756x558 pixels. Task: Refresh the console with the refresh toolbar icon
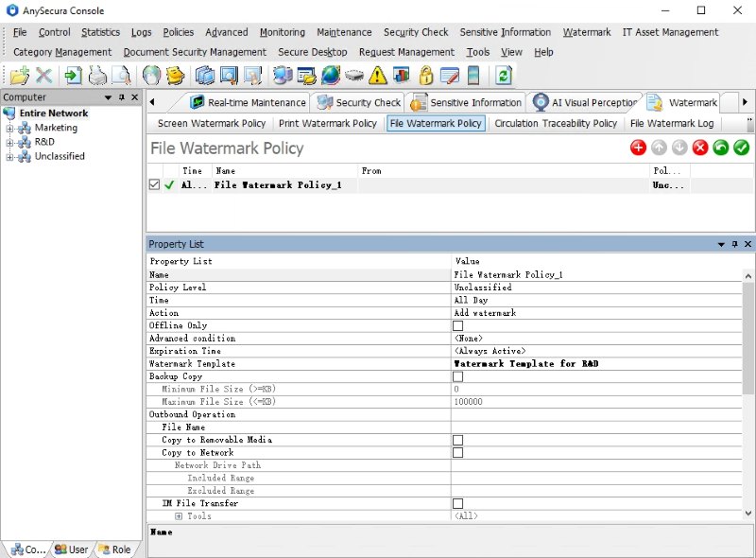coord(501,74)
